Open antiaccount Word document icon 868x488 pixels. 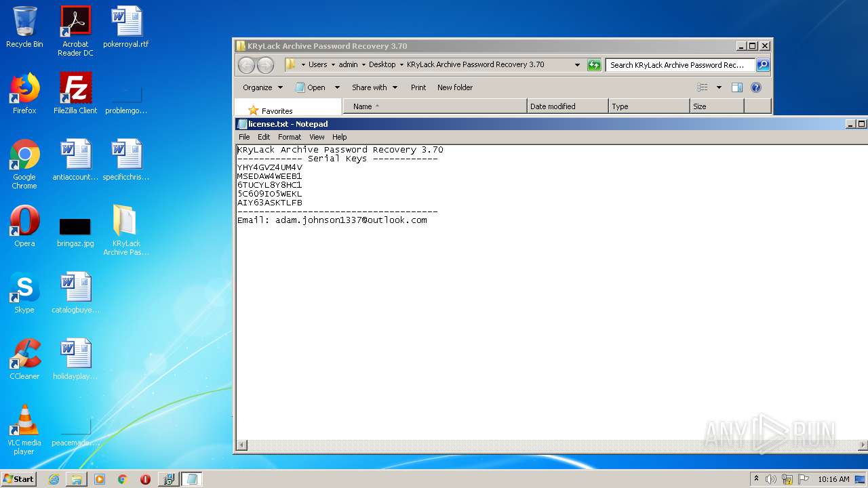coord(75,160)
